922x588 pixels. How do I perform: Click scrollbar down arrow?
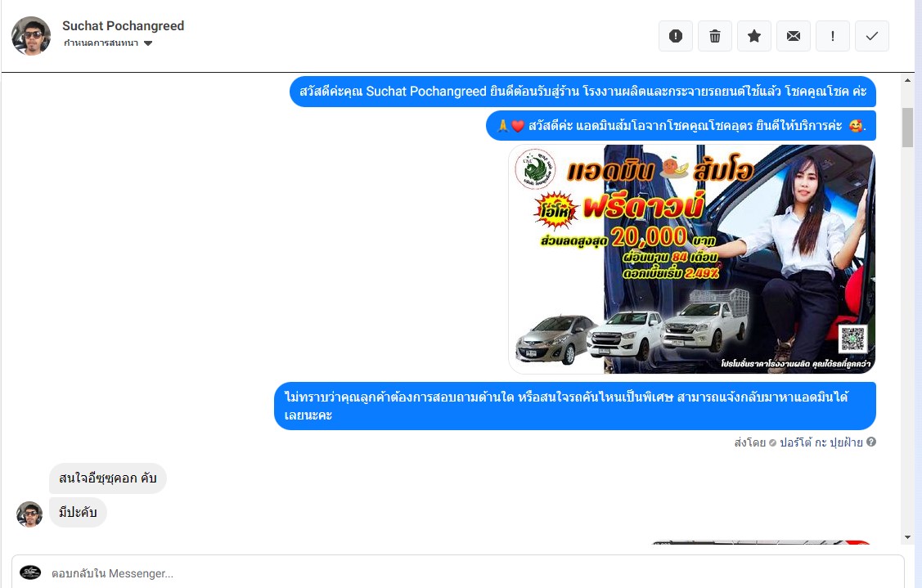coord(908,536)
